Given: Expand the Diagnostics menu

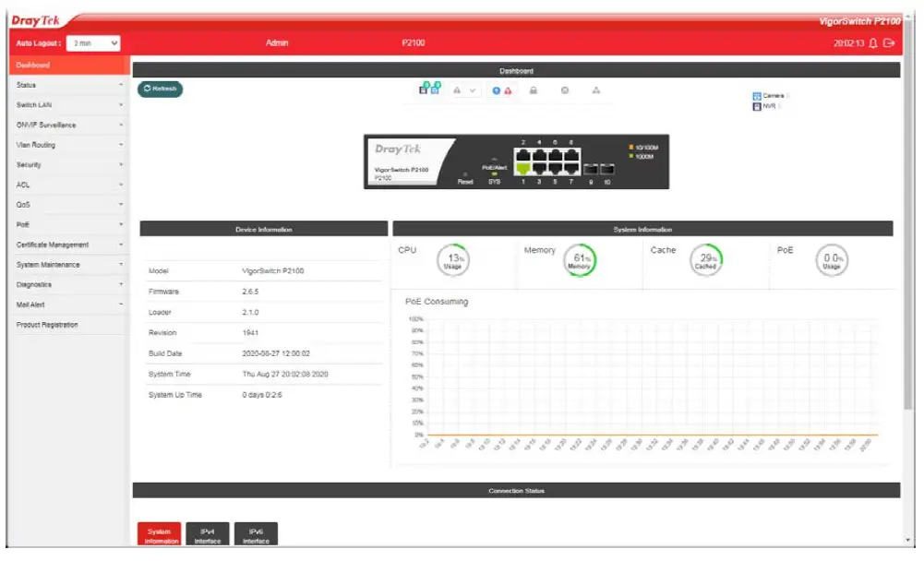Looking at the screenshot, I should [69, 284].
